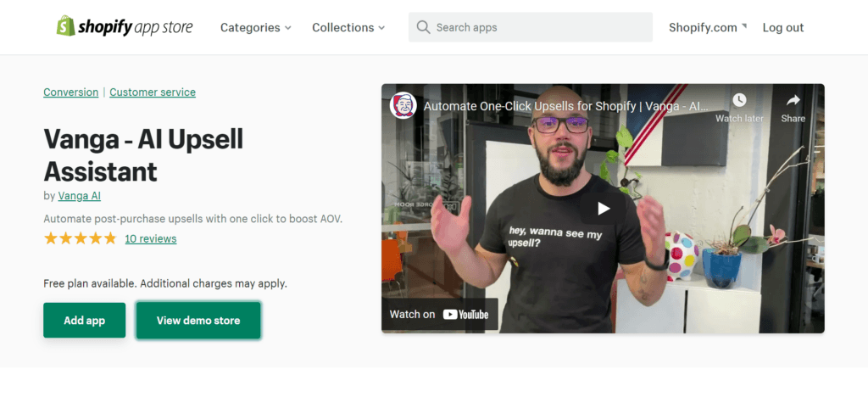The width and height of the screenshot is (868, 408).
Task: Click the Vanga channel avatar icon
Action: pos(403,105)
